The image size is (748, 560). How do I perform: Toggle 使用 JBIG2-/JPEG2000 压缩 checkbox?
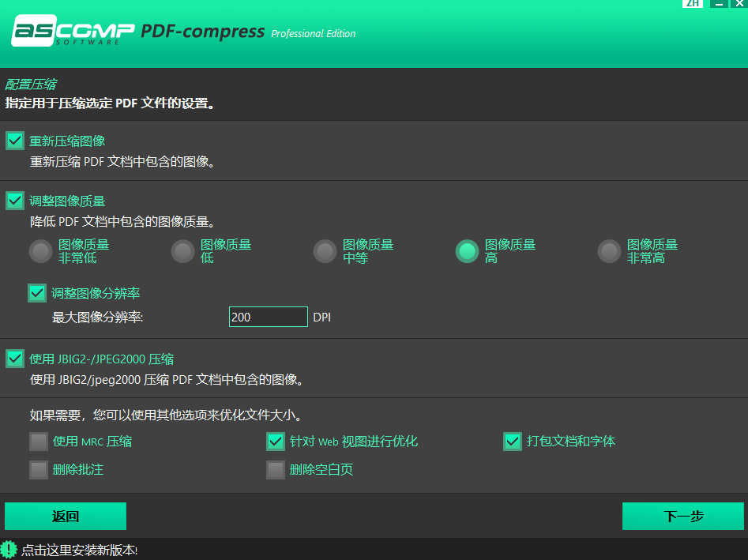[15, 359]
